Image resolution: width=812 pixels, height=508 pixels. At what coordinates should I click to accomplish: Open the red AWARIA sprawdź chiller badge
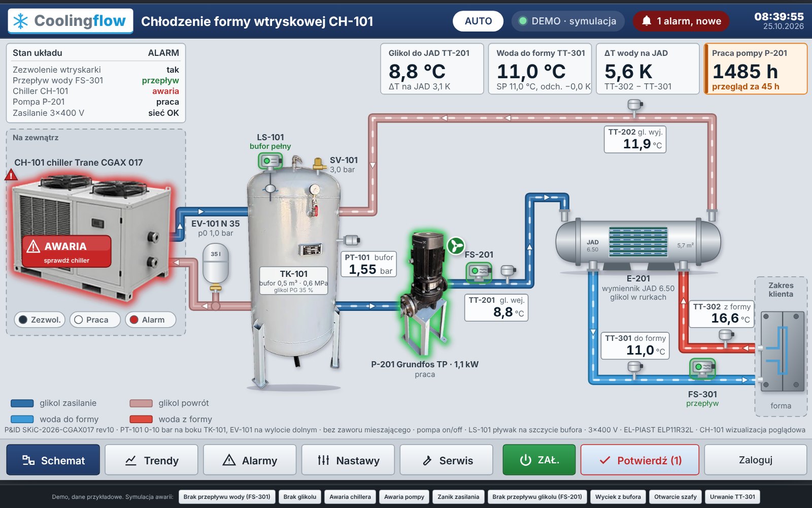pos(66,251)
